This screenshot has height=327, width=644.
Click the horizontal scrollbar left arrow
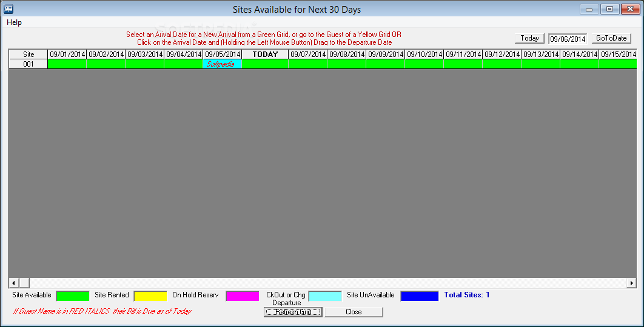13,283
